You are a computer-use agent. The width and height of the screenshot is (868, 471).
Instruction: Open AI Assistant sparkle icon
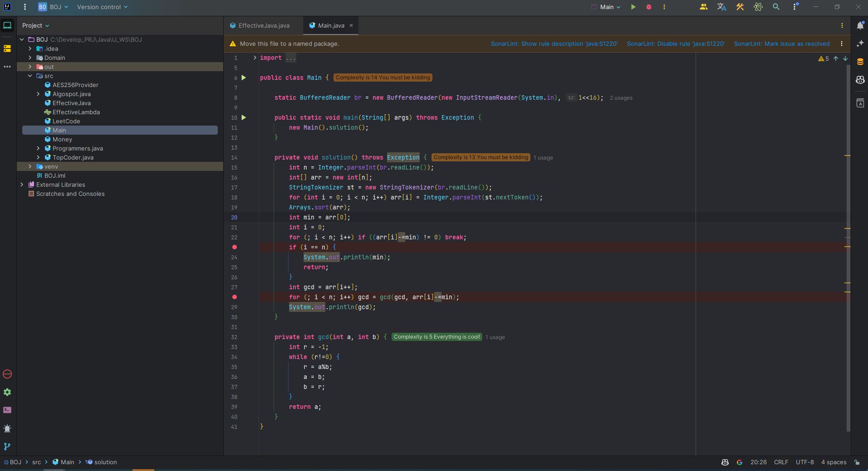860,44
